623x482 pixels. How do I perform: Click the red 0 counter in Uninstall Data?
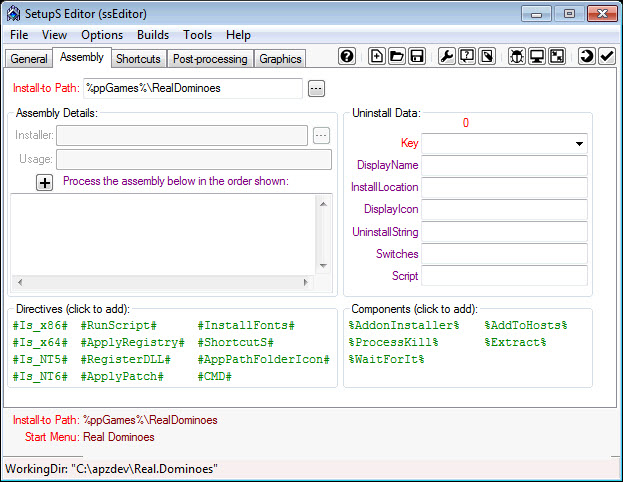[466, 123]
